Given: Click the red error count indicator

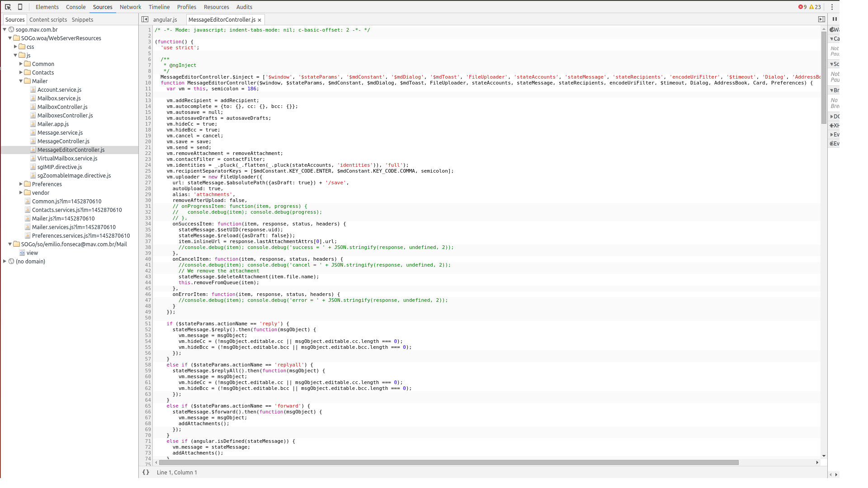Looking at the screenshot, I should pos(802,7).
